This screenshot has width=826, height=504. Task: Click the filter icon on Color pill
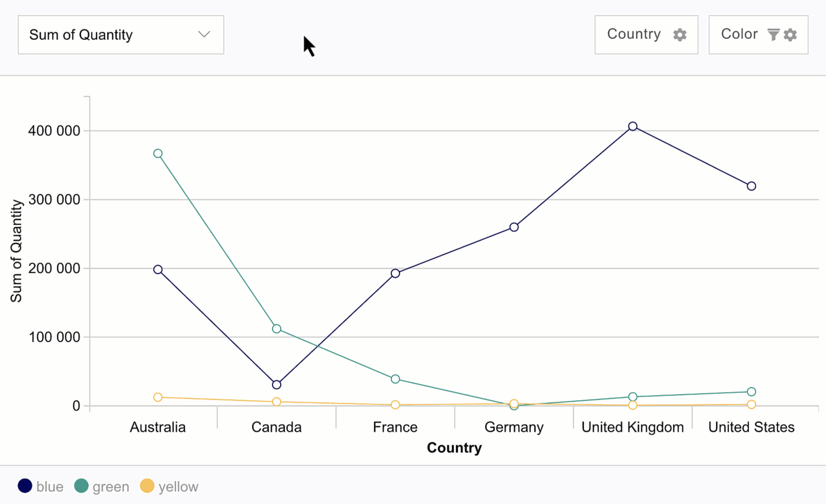pyautogui.click(x=773, y=35)
